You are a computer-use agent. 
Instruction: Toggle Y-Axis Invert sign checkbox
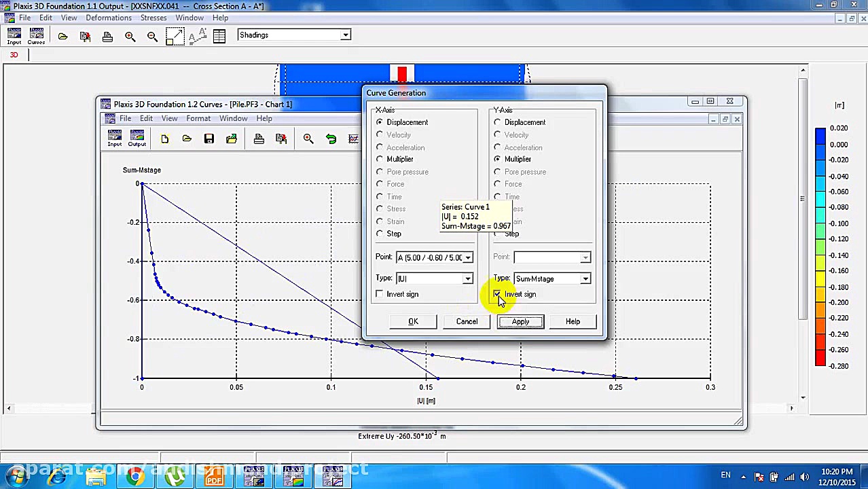coord(498,294)
